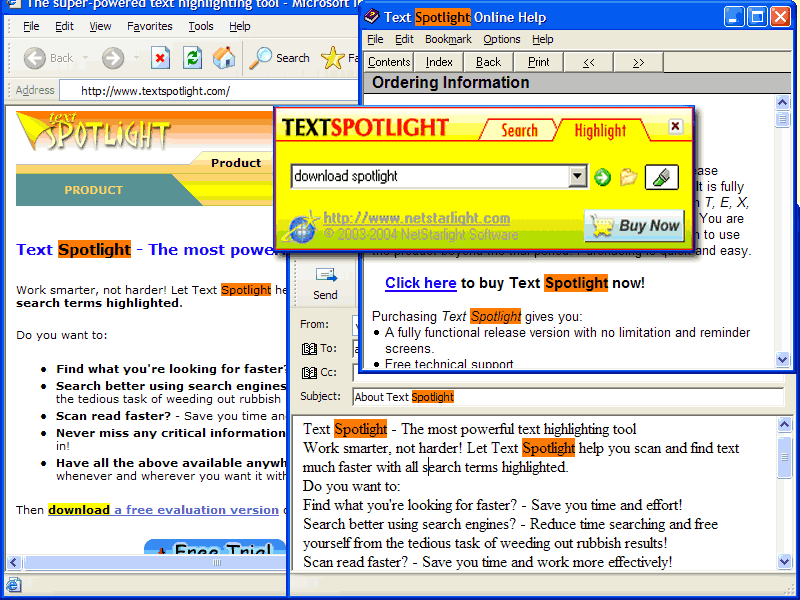The width and height of the screenshot is (800, 600).
Task: Click the next topic >> button
Action: point(638,62)
